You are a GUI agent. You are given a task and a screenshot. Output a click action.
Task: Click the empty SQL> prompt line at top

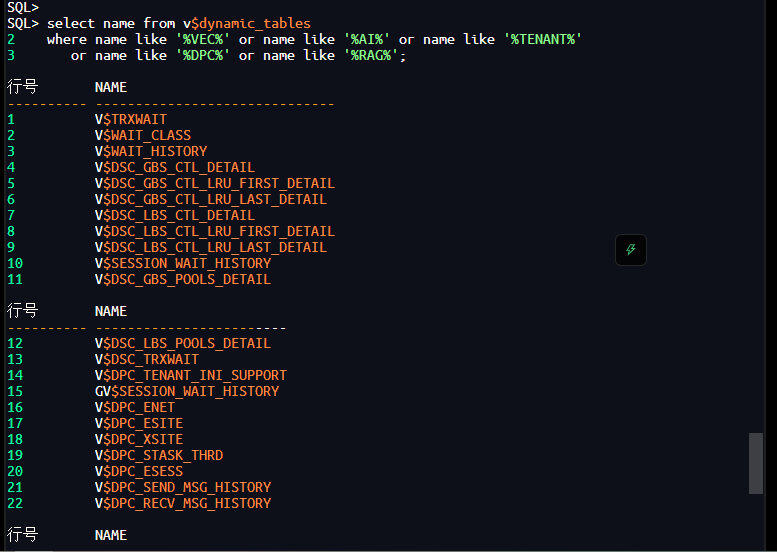[23, 7]
